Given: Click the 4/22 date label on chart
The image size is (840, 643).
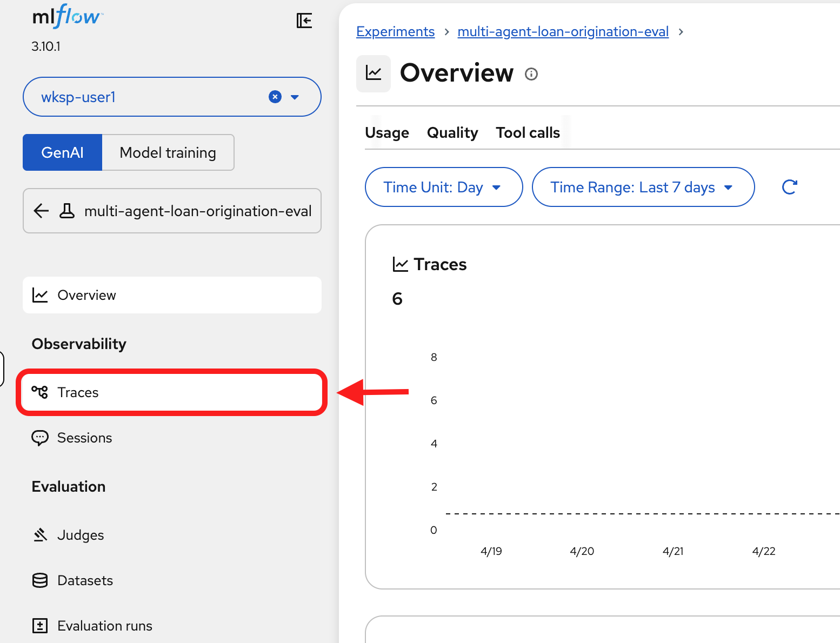Looking at the screenshot, I should (764, 551).
